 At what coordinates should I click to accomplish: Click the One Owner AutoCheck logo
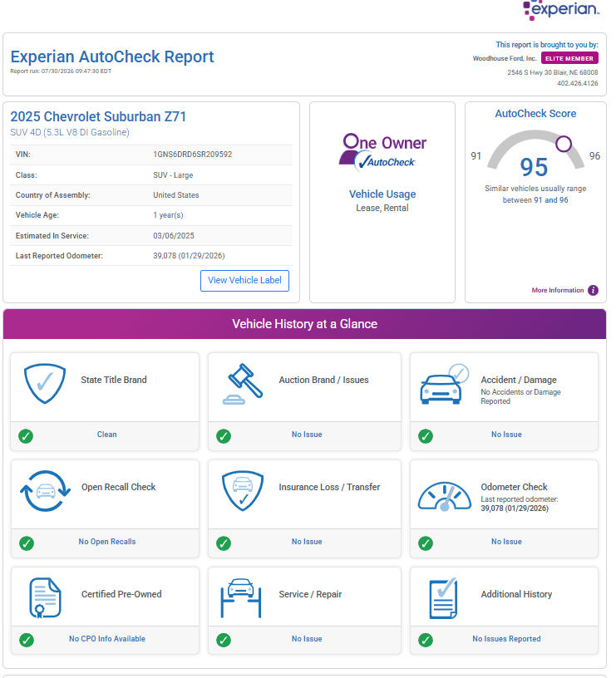click(x=382, y=152)
